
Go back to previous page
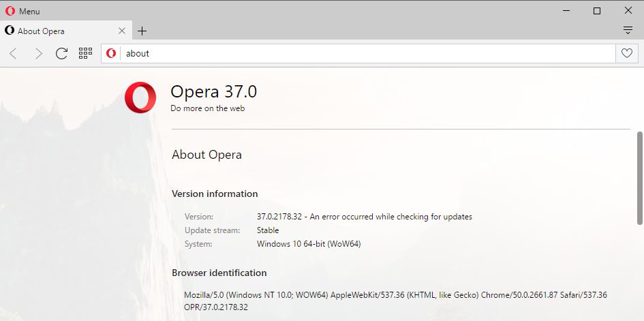(x=14, y=53)
